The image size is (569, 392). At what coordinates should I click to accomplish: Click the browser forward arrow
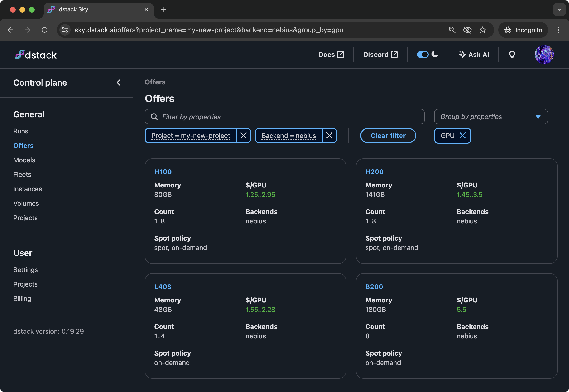[x=27, y=30]
